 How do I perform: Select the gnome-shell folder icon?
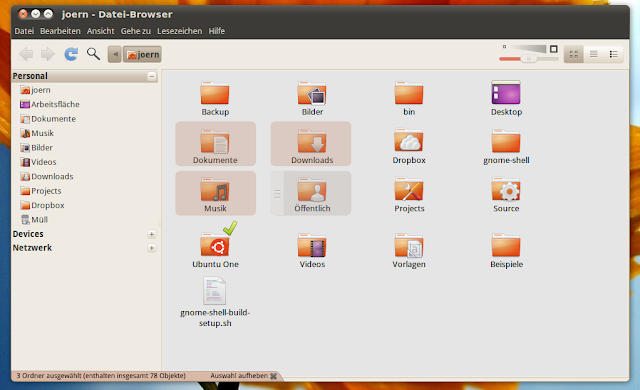click(x=506, y=141)
